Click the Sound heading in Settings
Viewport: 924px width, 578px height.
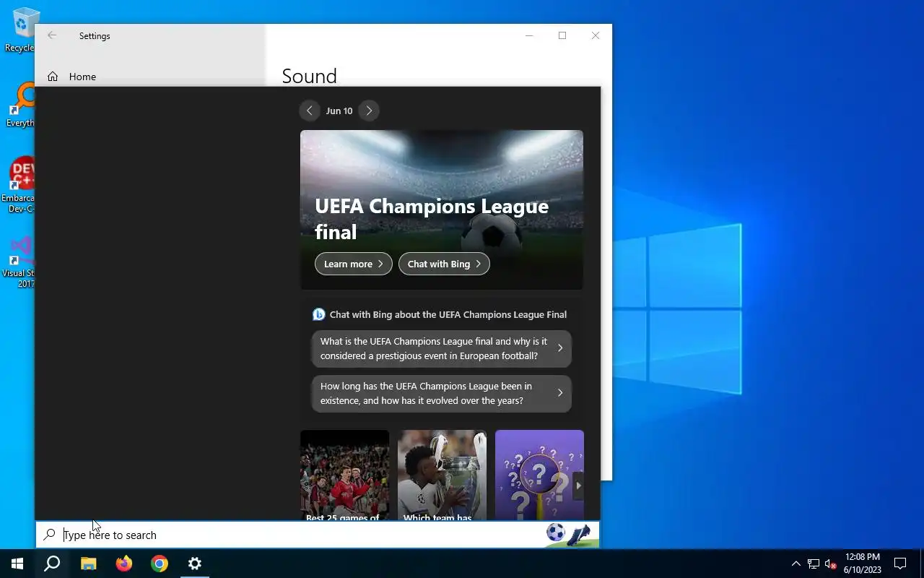click(309, 76)
